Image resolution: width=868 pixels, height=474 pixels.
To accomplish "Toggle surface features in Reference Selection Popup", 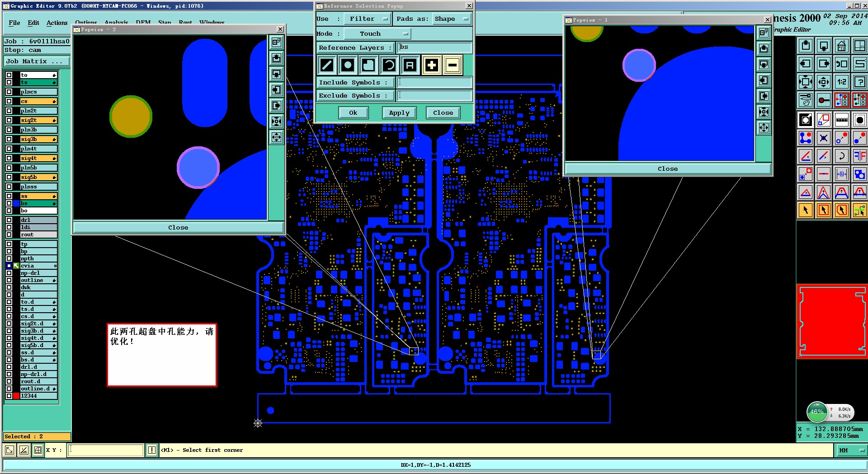I will coord(368,65).
